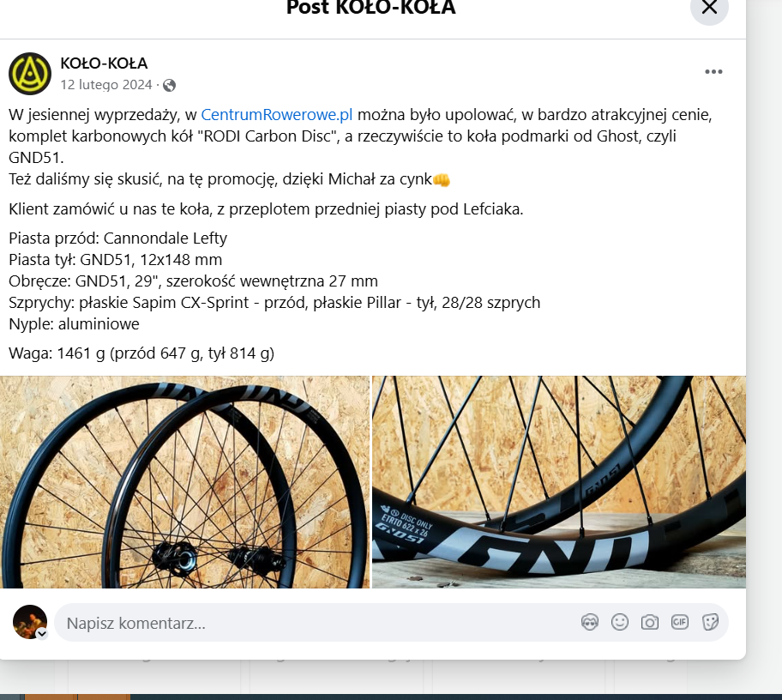This screenshot has width=782, height=700.
Task: Click the public audience globe icon
Action: [x=170, y=85]
